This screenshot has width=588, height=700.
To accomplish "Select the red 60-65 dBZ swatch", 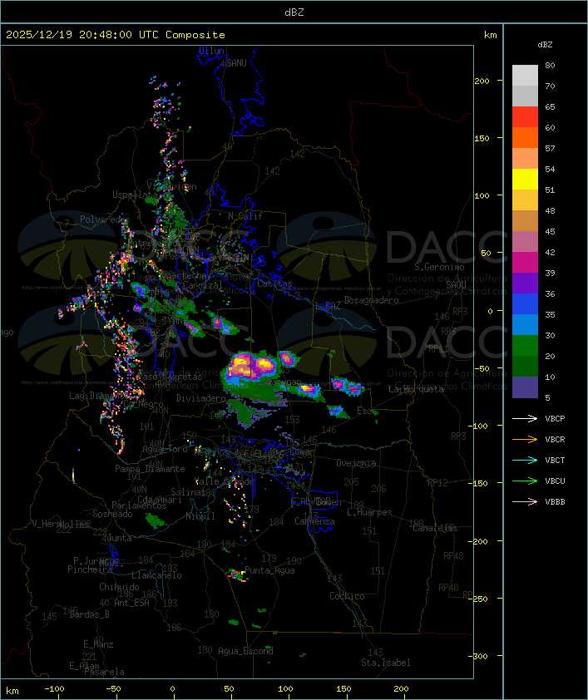I will [x=525, y=117].
